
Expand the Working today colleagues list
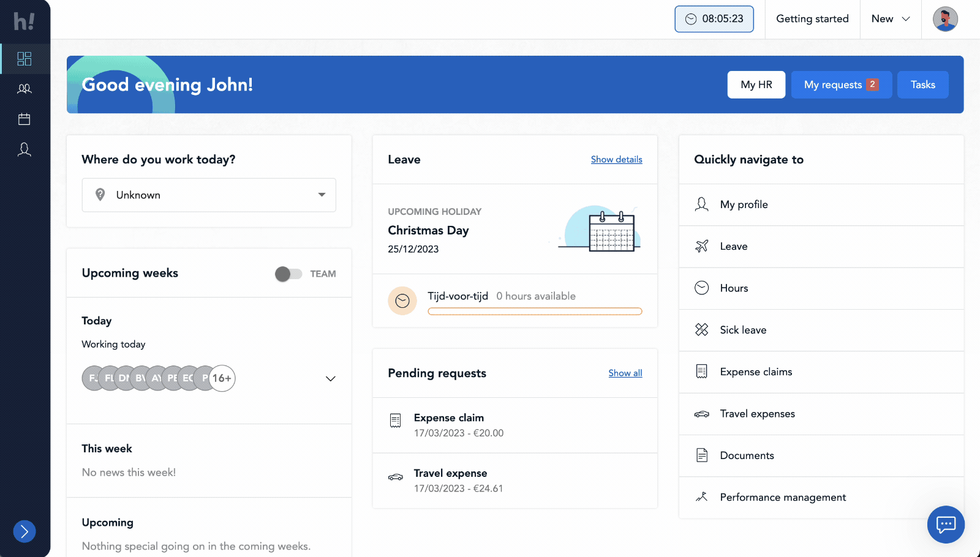click(331, 378)
